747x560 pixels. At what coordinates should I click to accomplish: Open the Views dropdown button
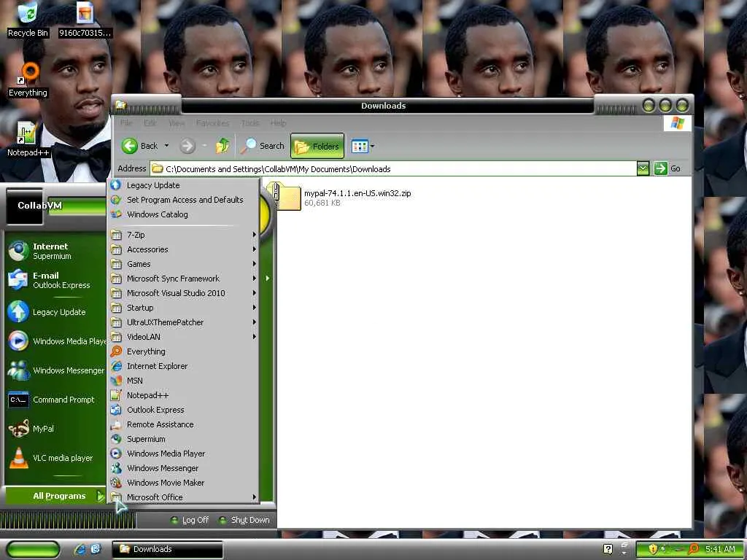tap(363, 146)
